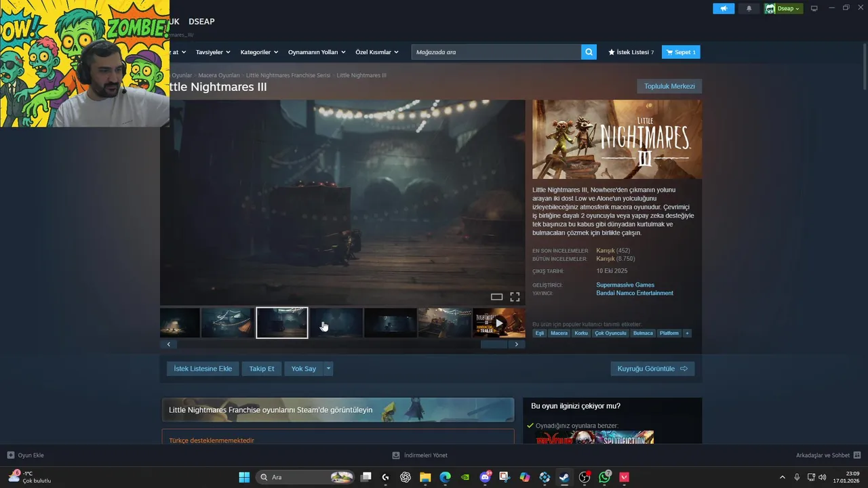
Task: Open Valorant icon in the taskbar
Action: (625, 477)
